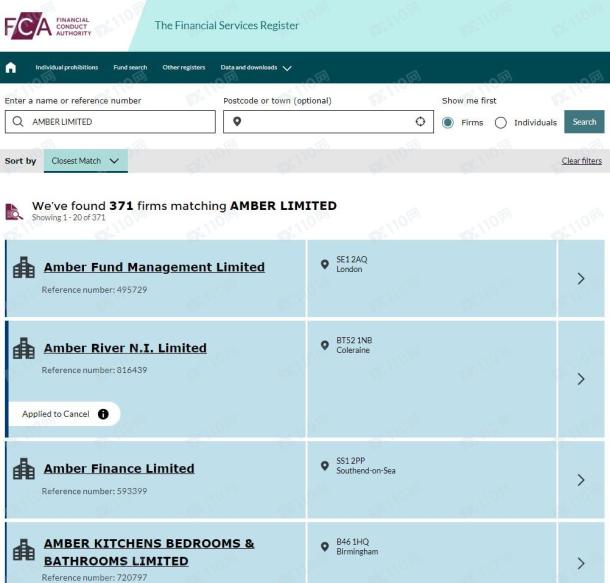Click the Search button
610x583 pixels.
[584, 122]
